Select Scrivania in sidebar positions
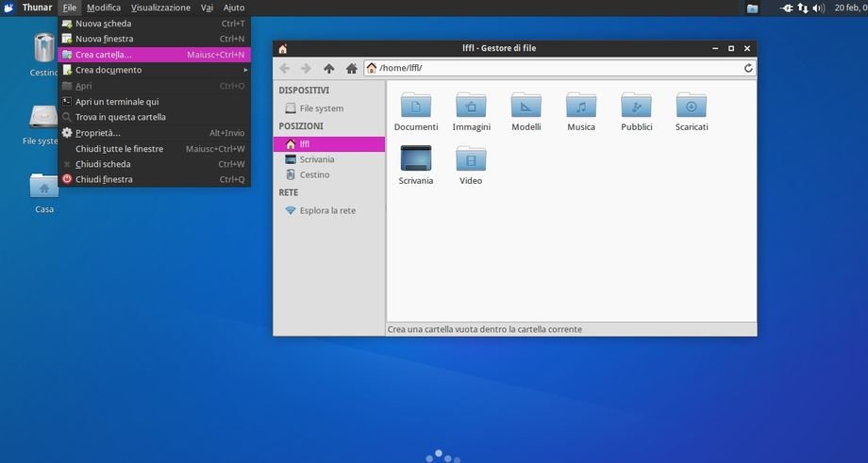Viewport: 868px width, 463px height. pos(316,159)
